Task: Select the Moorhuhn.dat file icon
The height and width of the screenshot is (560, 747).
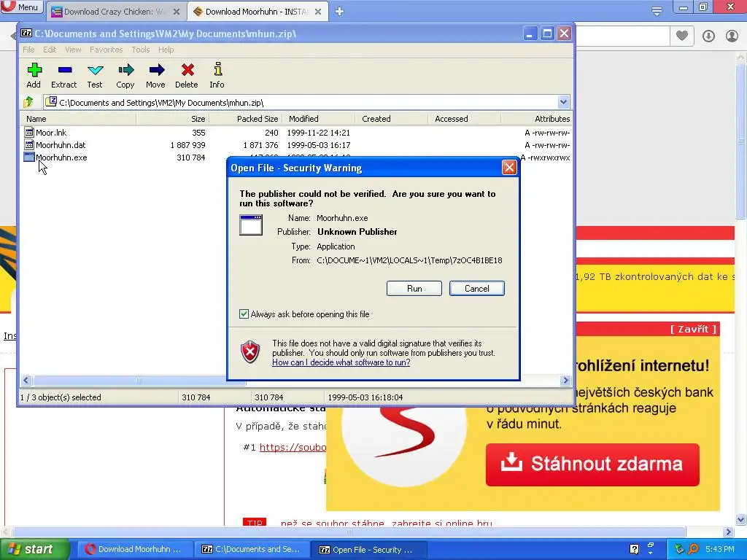Action: (x=29, y=145)
